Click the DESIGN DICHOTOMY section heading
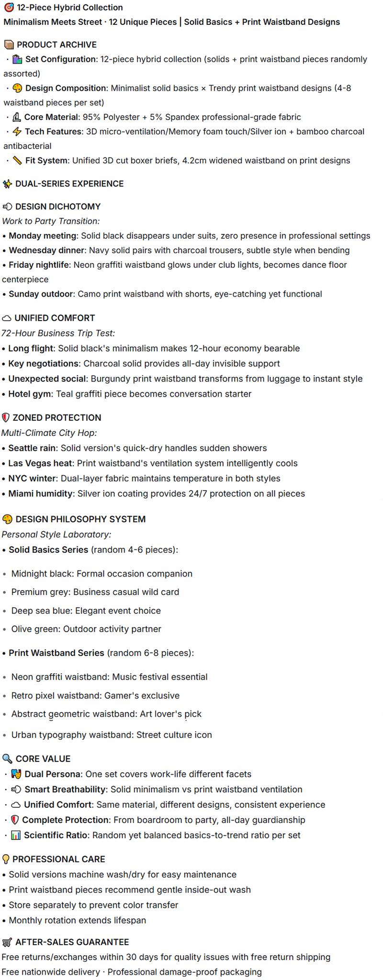The width and height of the screenshot is (383, 980). pos(58,207)
